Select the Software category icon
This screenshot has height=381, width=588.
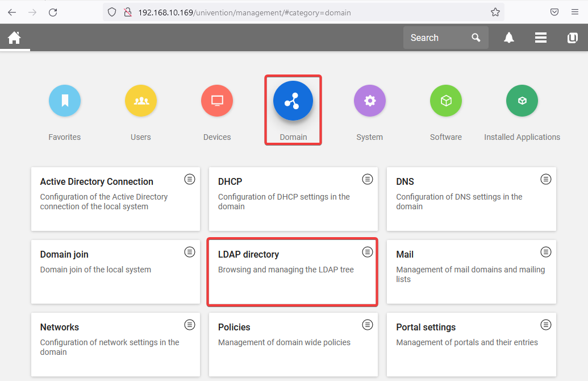tap(446, 101)
